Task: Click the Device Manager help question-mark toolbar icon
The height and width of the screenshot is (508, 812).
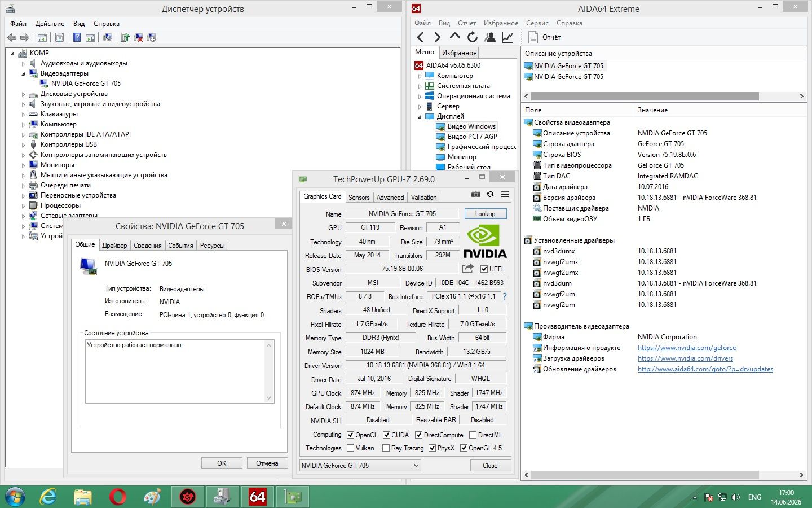Action: [x=77, y=37]
